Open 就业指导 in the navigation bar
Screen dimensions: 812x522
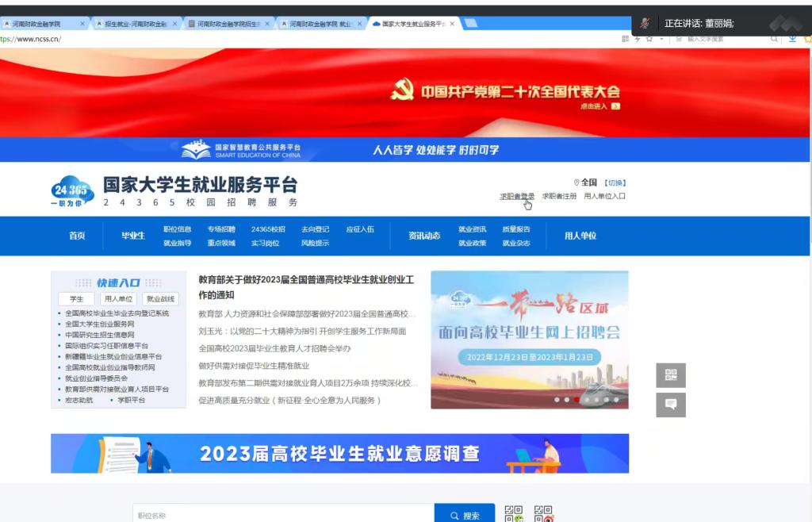(x=177, y=243)
